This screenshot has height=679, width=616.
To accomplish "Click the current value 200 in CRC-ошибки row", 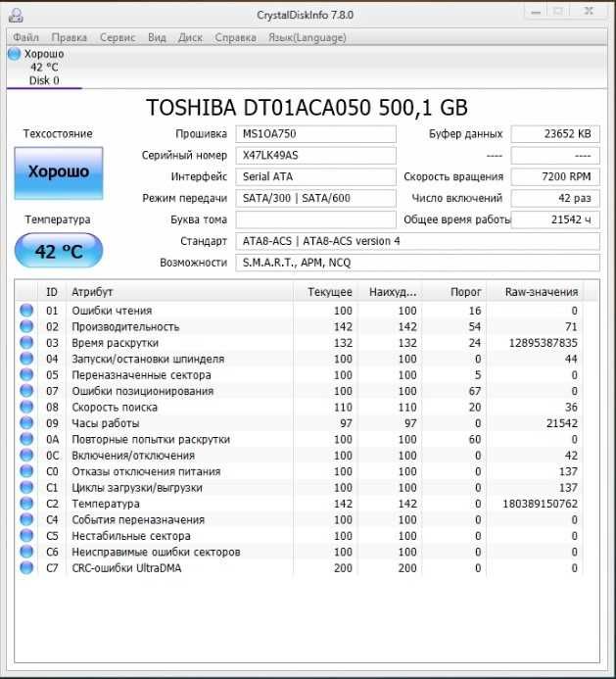I will [343, 568].
